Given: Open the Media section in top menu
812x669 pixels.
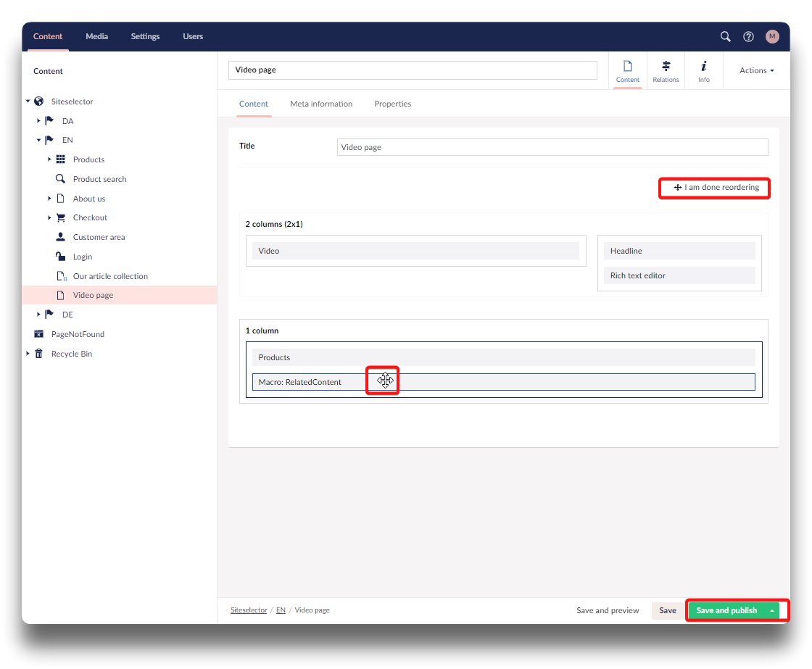Looking at the screenshot, I should [96, 36].
